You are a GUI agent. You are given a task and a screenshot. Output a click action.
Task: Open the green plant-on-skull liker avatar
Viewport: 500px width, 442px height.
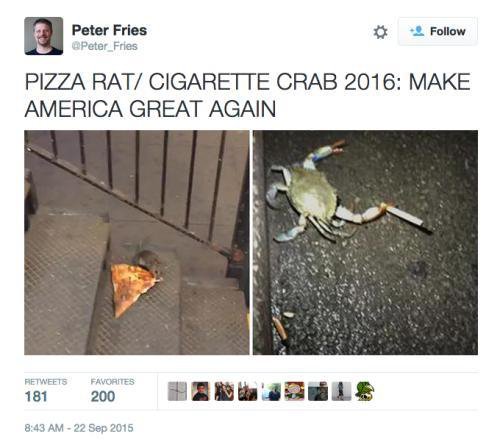[x=365, y=391]
